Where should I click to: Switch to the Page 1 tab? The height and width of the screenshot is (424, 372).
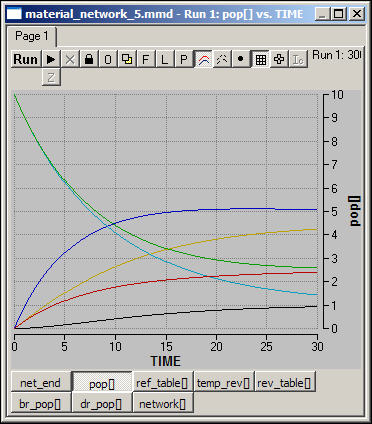point(32,36)
